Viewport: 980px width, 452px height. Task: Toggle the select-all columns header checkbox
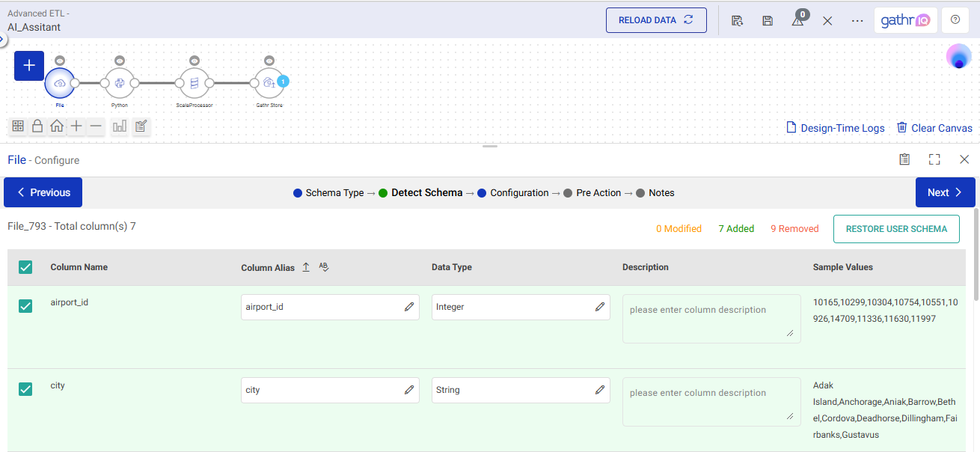25,267
